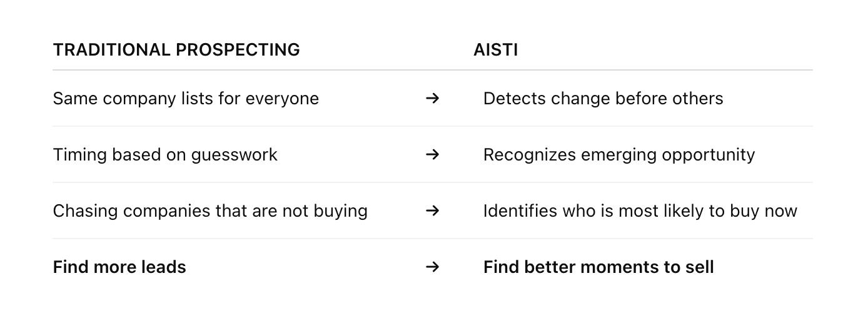The height and width of the screenshot is (326, 868).
Task: Select 'Recognizes emerging opportunity' cell
Action: (619, 155)
